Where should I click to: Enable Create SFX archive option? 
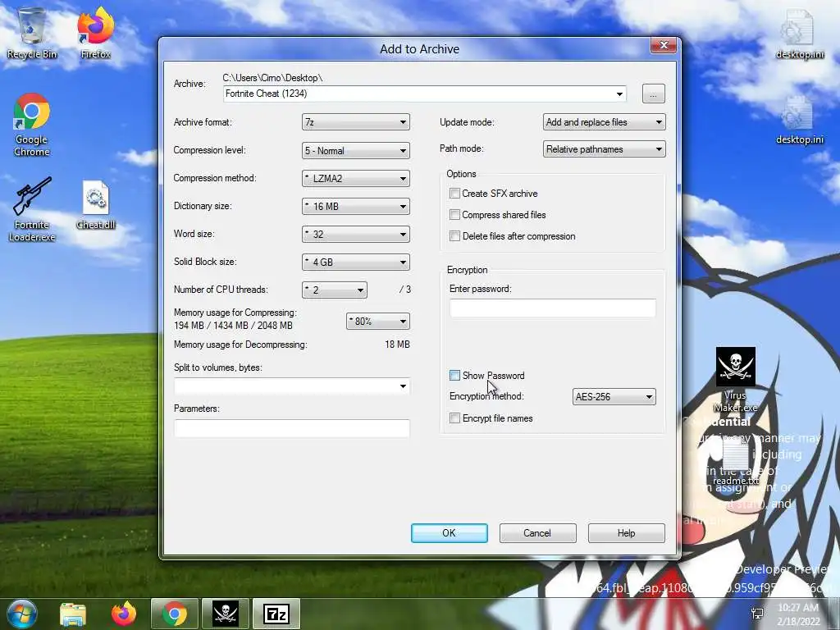454,194
